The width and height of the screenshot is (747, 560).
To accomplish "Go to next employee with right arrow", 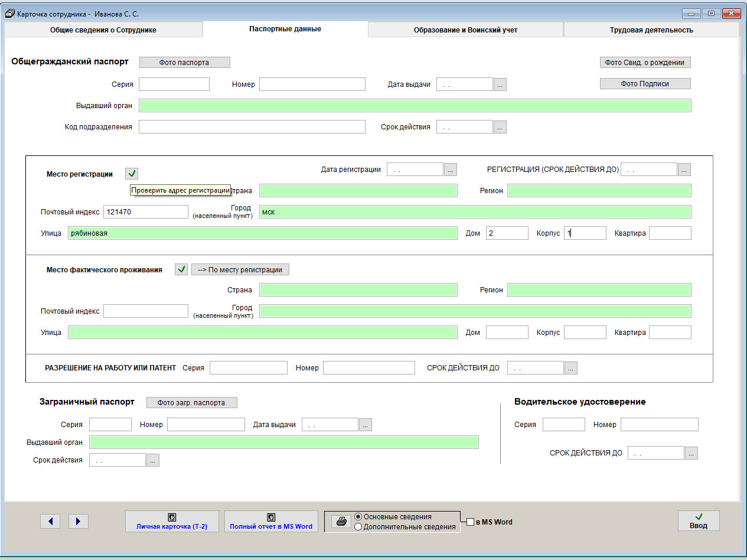I will point(79,521).
